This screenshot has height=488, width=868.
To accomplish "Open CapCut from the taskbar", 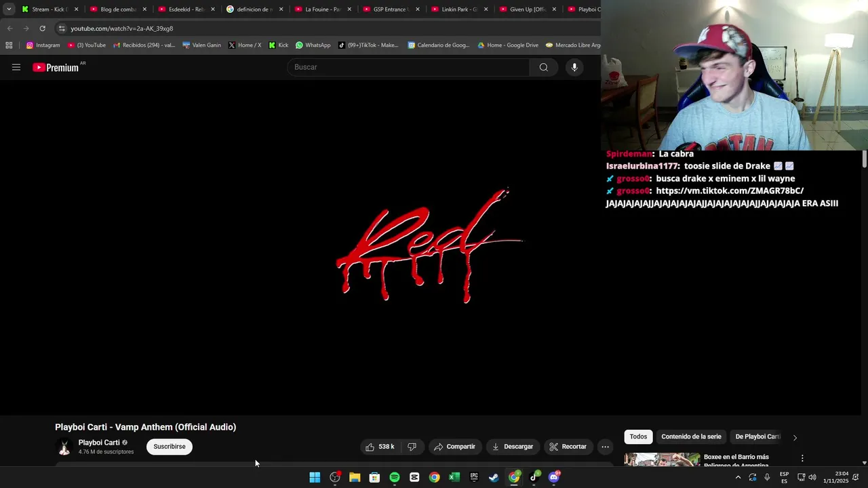I will [414, 477].
